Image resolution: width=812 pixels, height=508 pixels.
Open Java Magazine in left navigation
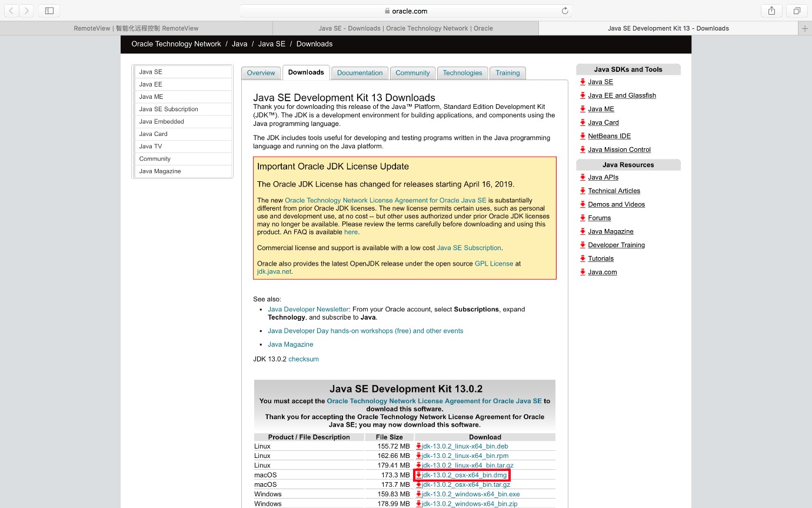pos(184,171)
